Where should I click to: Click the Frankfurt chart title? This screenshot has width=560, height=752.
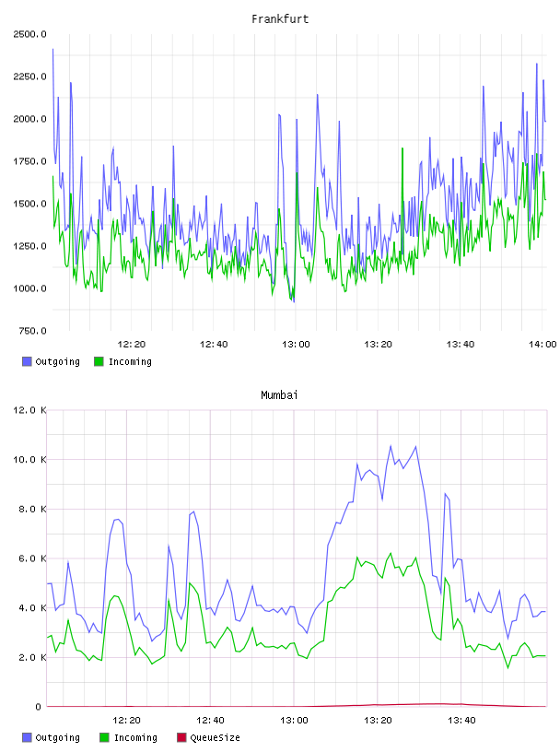click(280, 19)
